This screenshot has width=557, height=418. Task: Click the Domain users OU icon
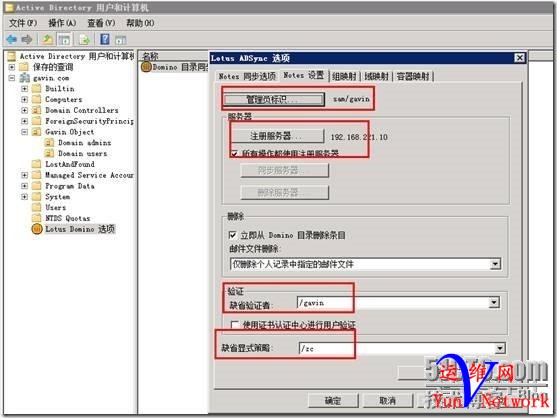(49, 153)
